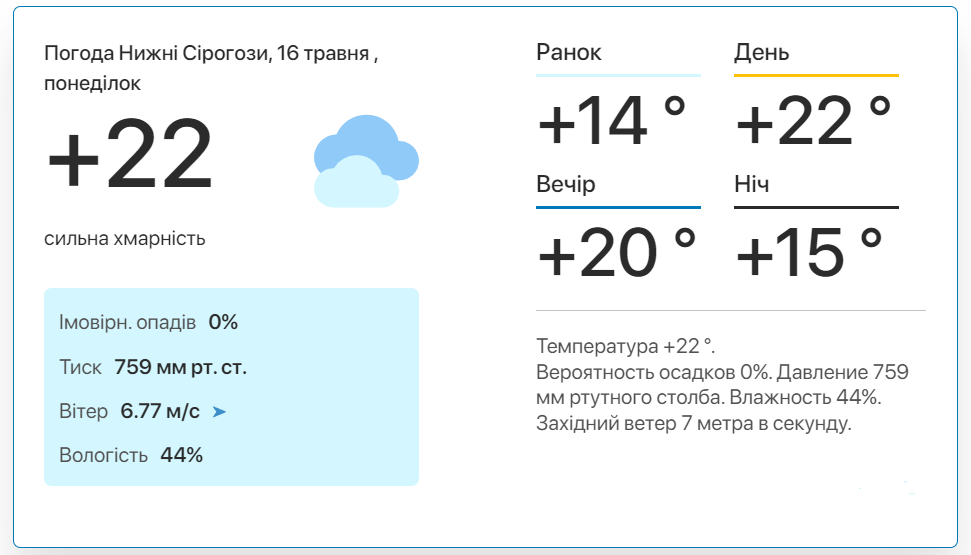Click the +20° evening temperature value

(x=617, y=252)
